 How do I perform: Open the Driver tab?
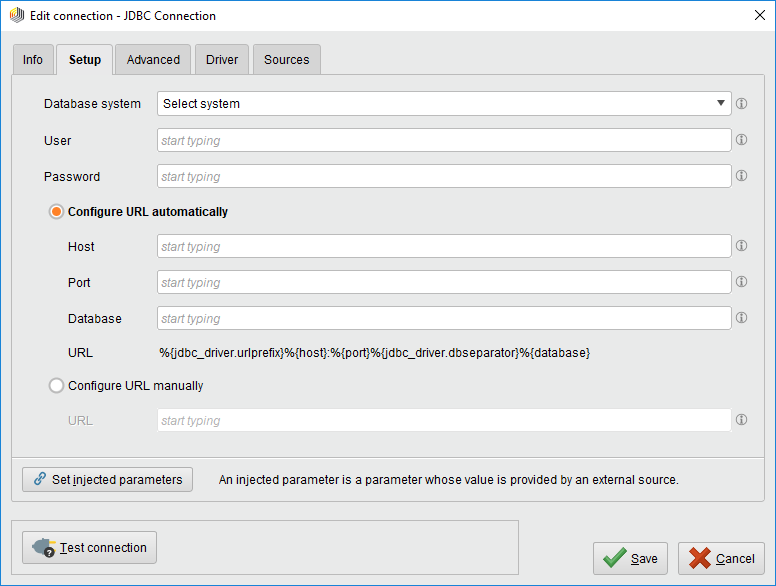point(222,60)
